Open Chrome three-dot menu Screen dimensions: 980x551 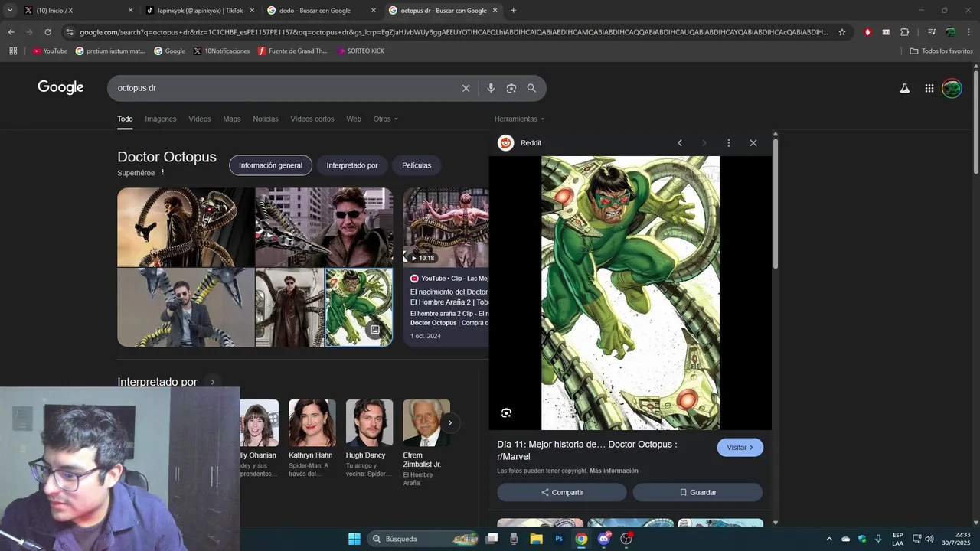click(x=969, y=32)
